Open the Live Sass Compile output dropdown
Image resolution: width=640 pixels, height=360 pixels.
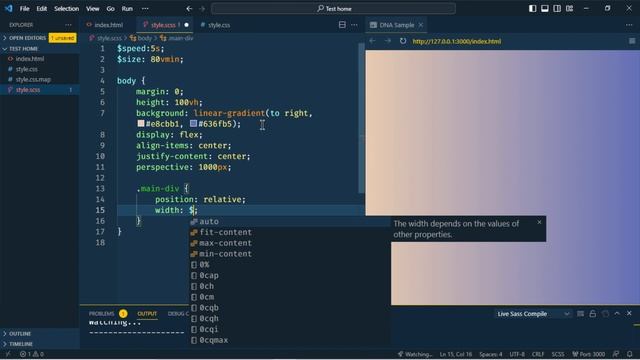[x=533, y=313]
